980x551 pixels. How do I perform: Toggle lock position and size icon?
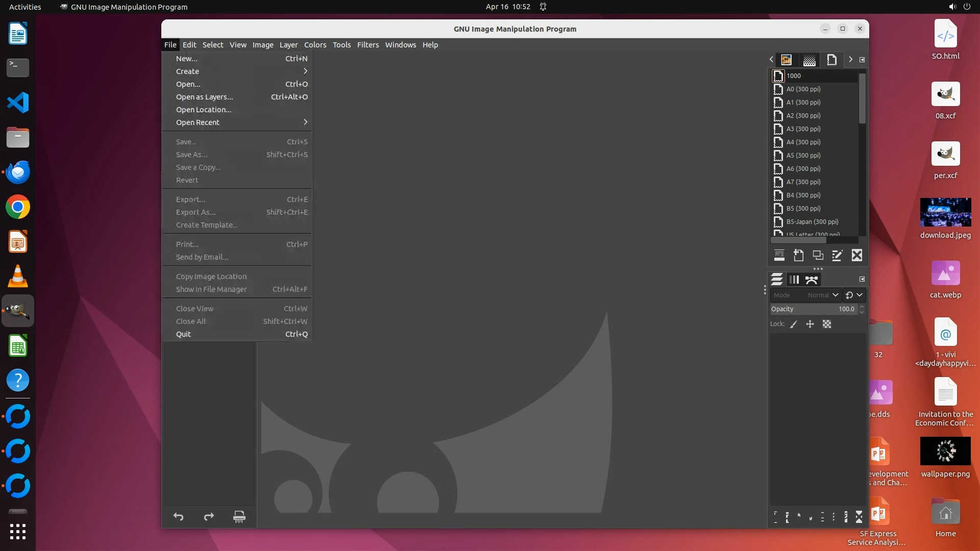click(x=810, y=324)
